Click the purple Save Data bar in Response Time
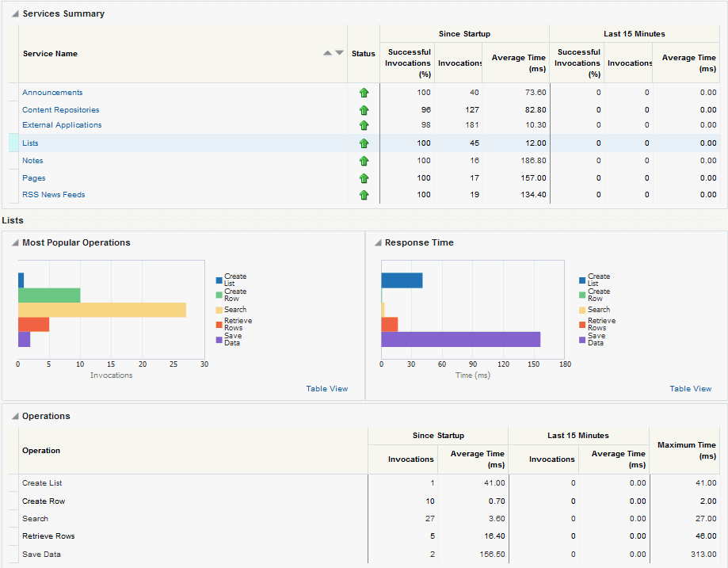The width and height of the screenshot is (728, 568). tap(460, 339)
